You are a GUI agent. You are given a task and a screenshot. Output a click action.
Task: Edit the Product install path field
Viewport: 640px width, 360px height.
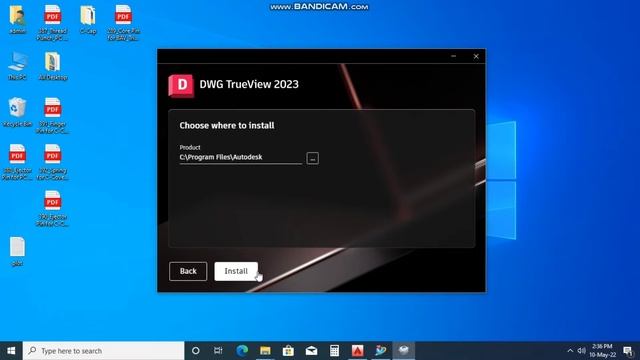pyautogui.click(x=241, y=157)
